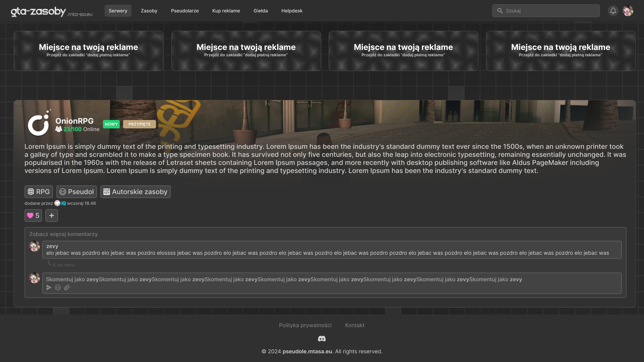The height and width of the screenshot is (362, 644).
Task: Attach a file with paperclip icon
Action: pos(67,288)
